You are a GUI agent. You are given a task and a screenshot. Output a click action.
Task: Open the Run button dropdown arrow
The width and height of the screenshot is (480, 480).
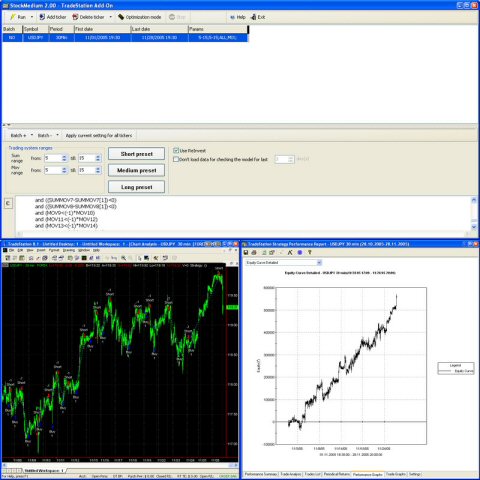(32, 17)
